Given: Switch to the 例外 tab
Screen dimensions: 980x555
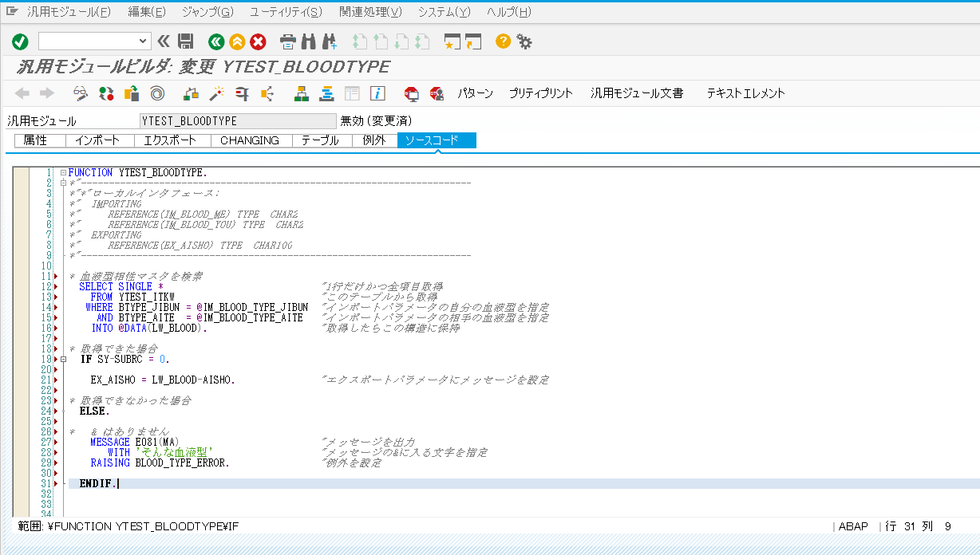Looking at the screenshot, I should (x=374, y=140).
